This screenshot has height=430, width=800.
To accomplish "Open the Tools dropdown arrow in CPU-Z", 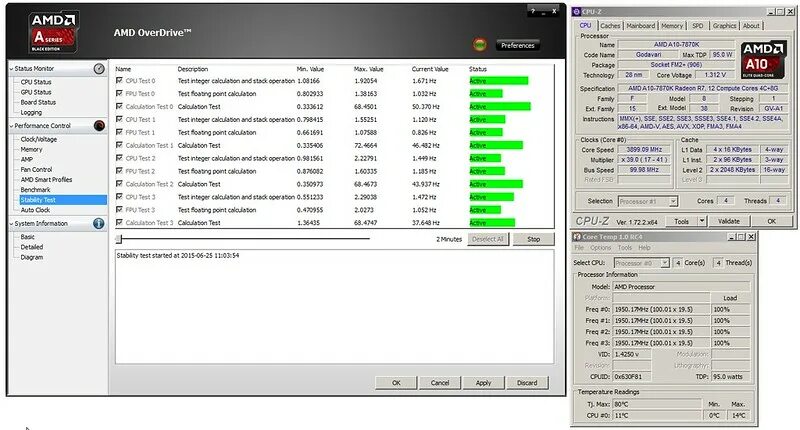I will point(702,221).
